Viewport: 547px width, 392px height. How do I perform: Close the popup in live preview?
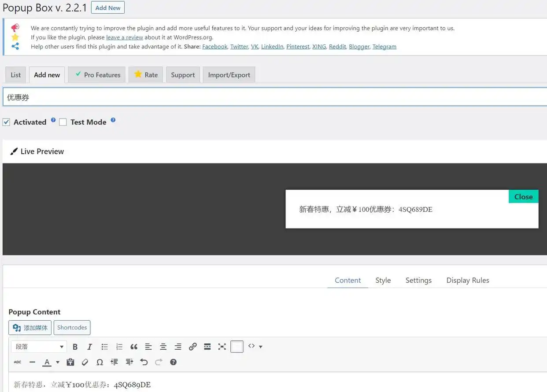click(x=523, y=197)
